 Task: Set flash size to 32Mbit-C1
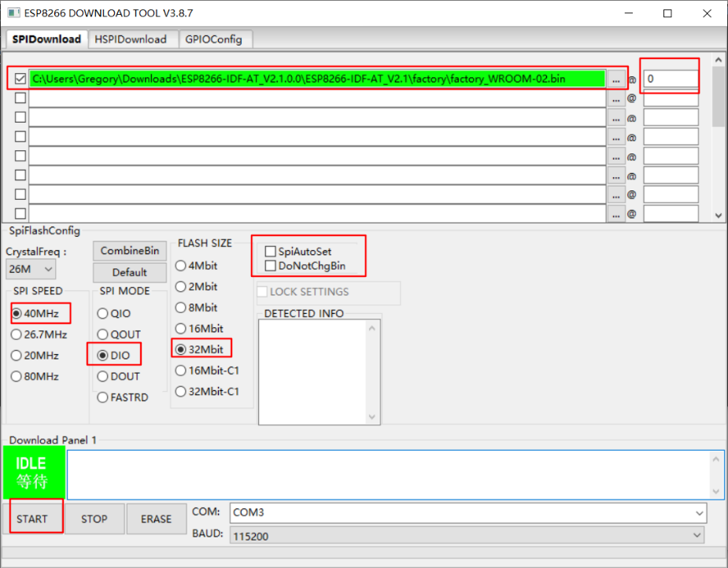[x=208, y=391]
